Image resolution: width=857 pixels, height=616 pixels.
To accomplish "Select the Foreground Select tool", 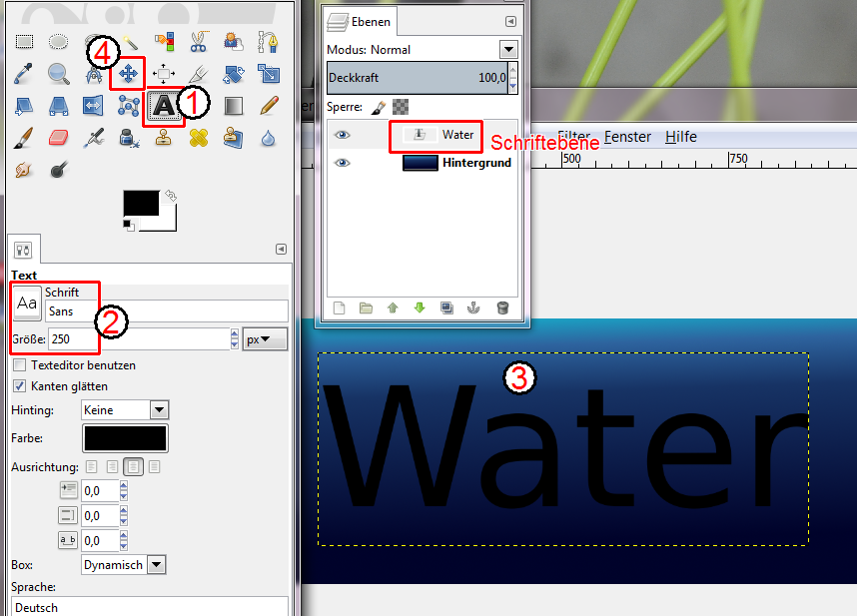I will pos(234,42).
